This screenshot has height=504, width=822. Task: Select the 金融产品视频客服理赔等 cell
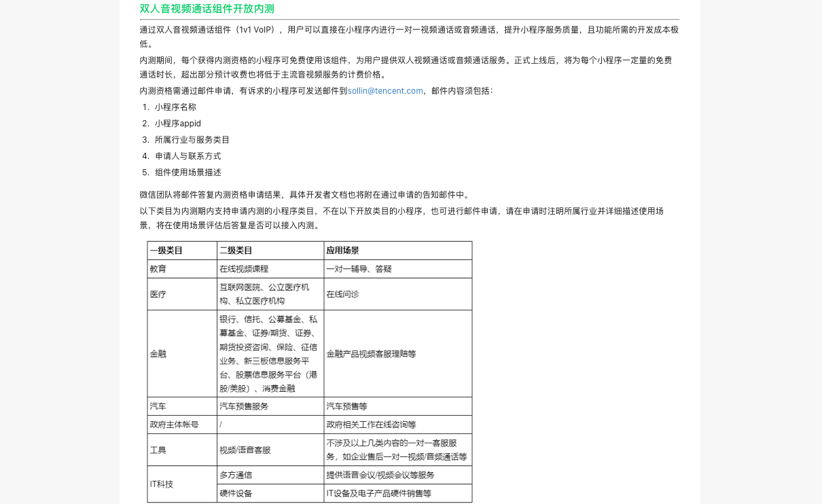(398, 354)
